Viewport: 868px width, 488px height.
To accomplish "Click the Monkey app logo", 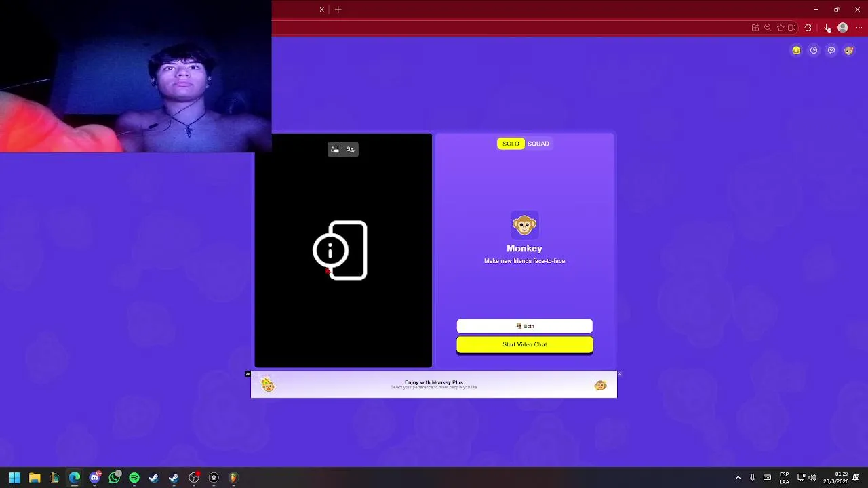I will [524, 225].
